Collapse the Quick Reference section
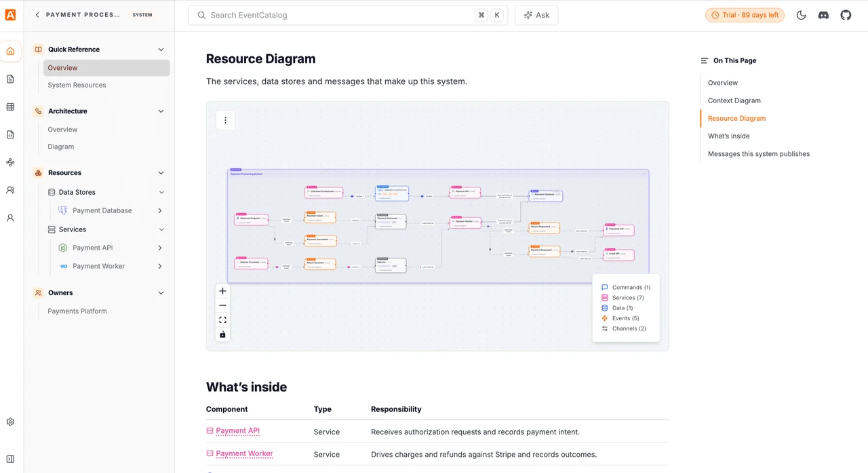The height and width of the screenshot is (473, 868). coord(161,50)
